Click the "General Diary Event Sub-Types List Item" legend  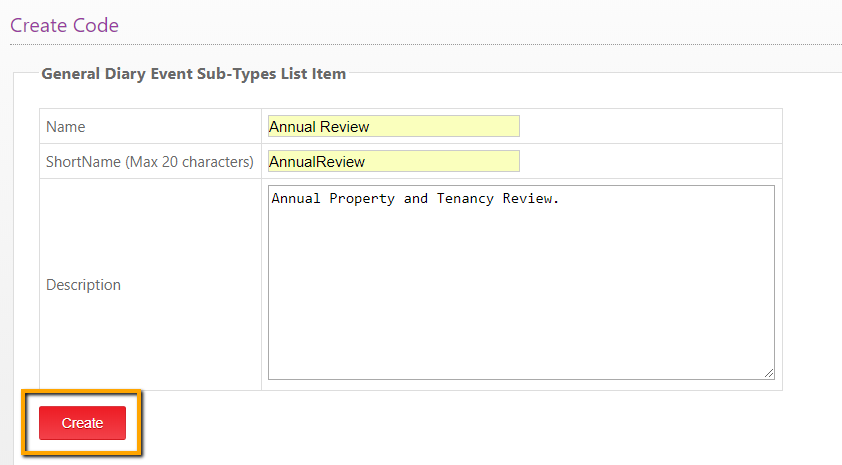pyautogui.click(x=192, y=73)
